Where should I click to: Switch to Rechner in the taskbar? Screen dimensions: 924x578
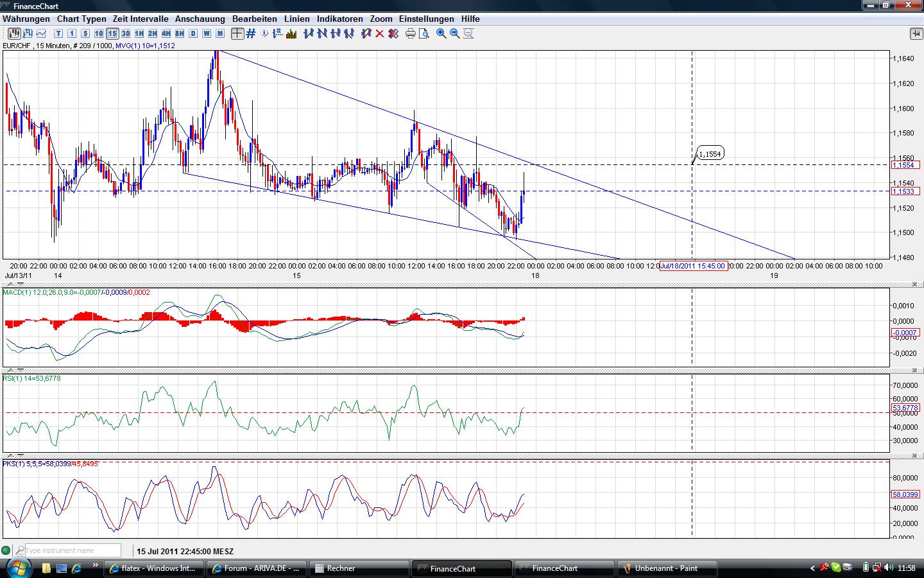coord(358,568)
